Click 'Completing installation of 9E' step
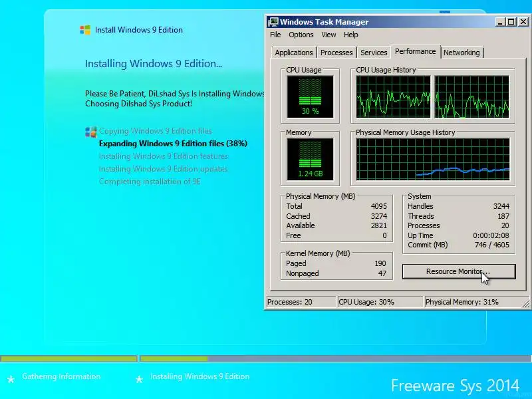532x399 pixels. (x=150, y=182)
